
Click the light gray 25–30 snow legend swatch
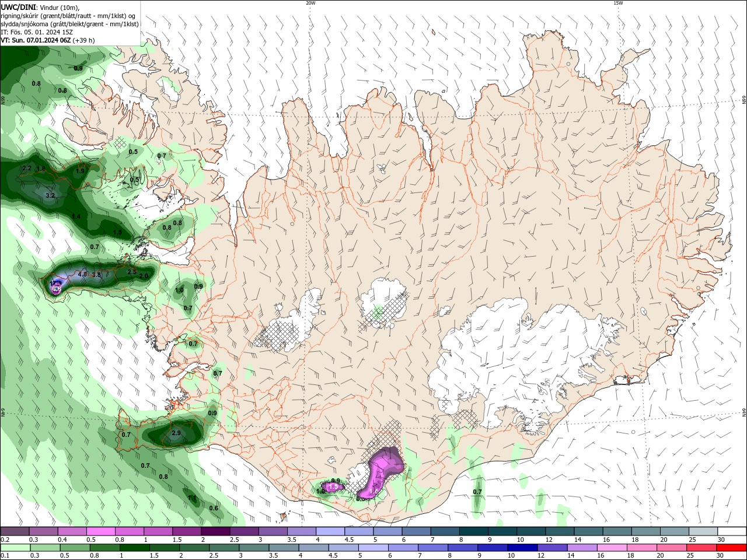(703, 531)
